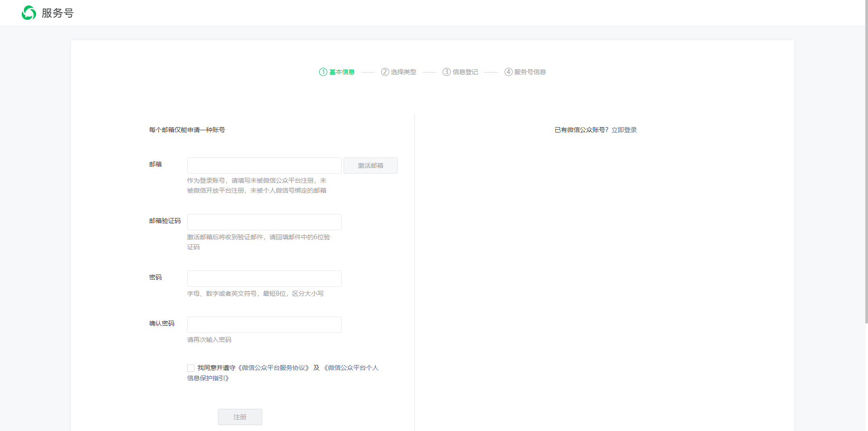Focus the 密码 password field

pos(264,279)
